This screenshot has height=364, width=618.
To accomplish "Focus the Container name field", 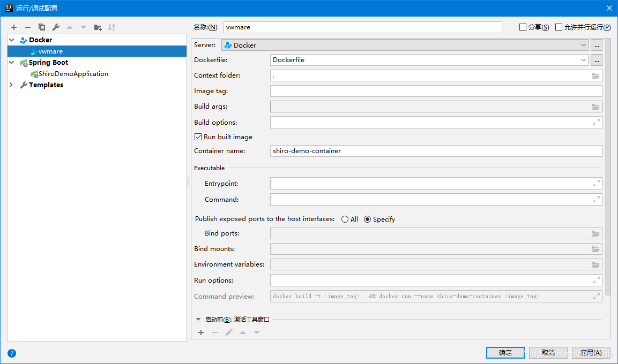I will click(436, 151).
